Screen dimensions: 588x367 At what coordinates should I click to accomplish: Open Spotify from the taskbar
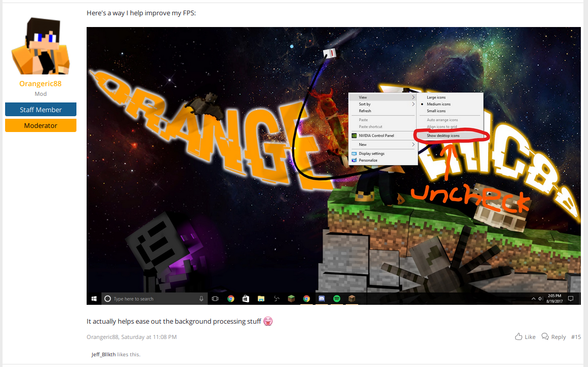pos(337,299)
